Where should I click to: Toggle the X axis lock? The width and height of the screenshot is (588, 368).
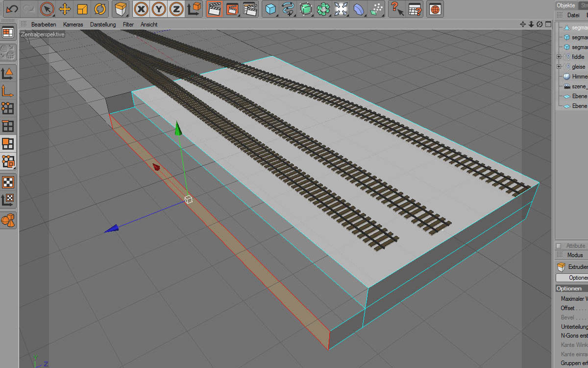coord(142,9)
